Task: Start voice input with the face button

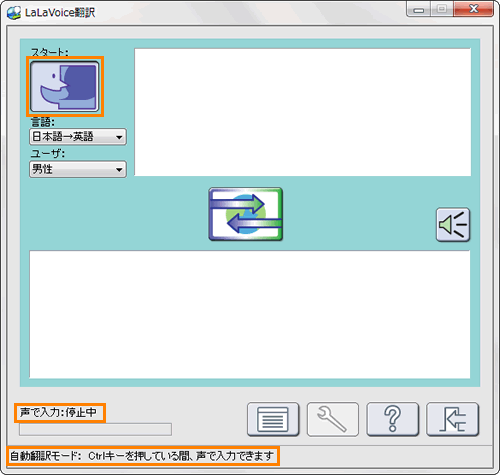Action: click(65, 86)
